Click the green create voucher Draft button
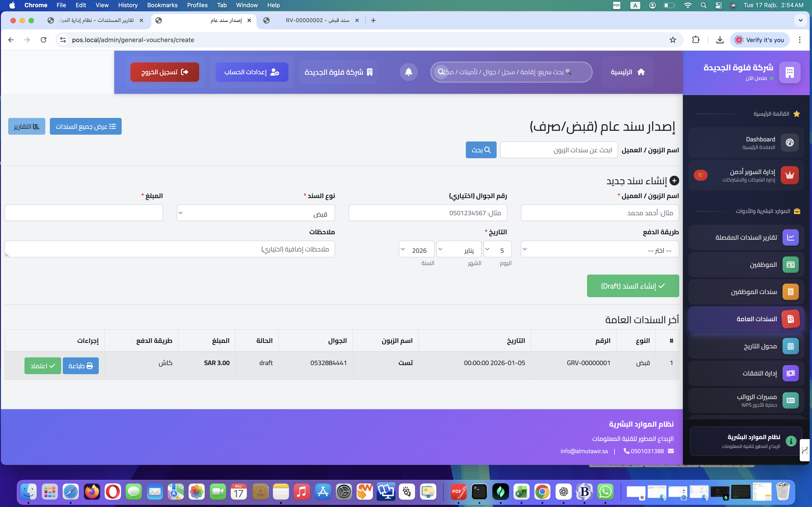812x507 pixels. pos(633,286)
